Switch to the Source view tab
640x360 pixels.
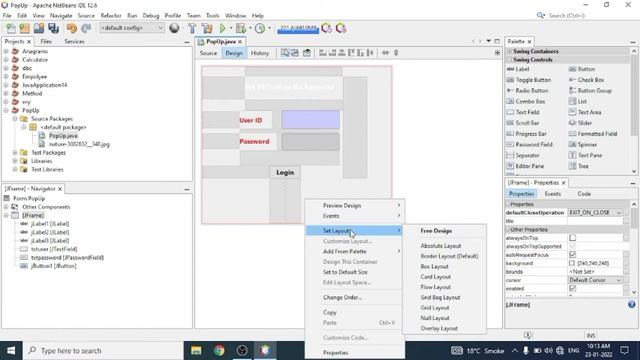click(x=208, y=53)
